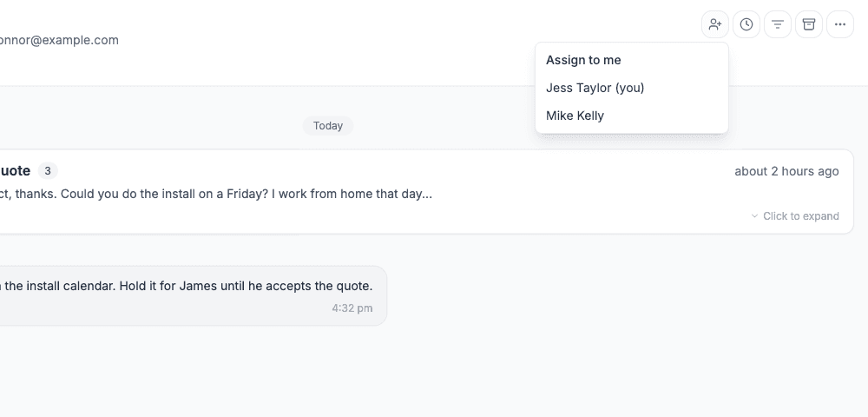This screenshot has width=868, height=417.
Task: Click the install calendar note bubble background
Action: (194, 295)
